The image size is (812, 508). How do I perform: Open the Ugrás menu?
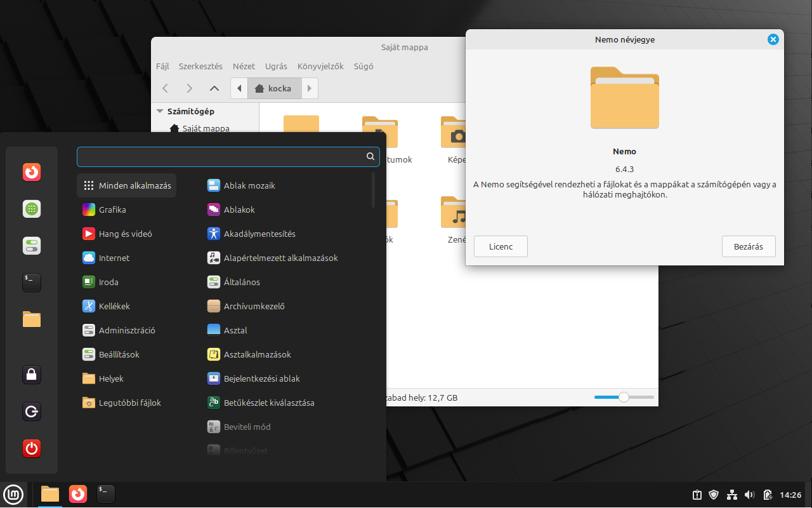tap(276, 66)
